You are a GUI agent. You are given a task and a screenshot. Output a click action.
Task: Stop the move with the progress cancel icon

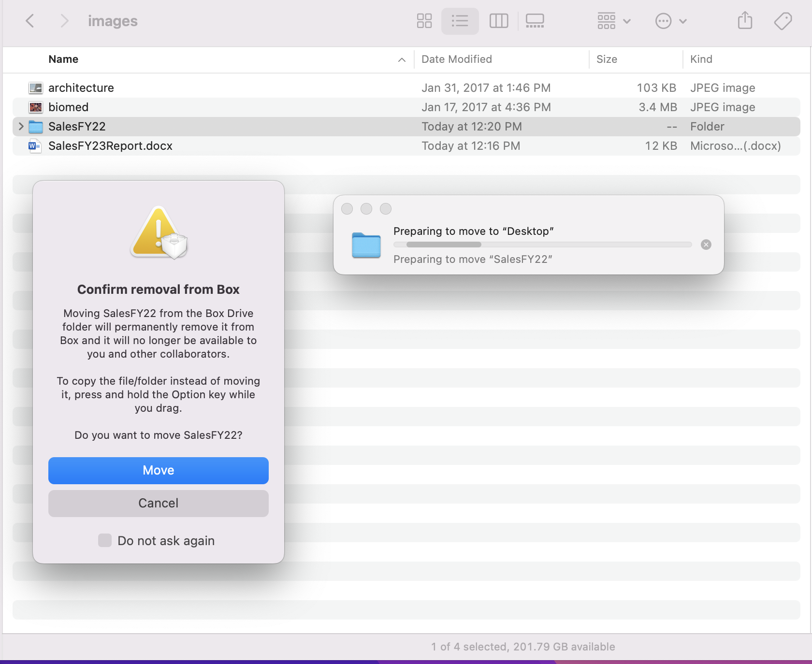coord(706,245)
